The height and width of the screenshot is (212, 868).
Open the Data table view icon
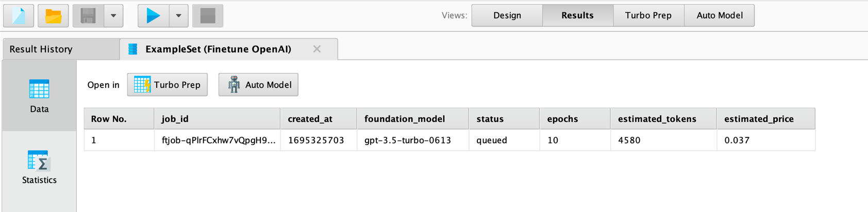39,90
